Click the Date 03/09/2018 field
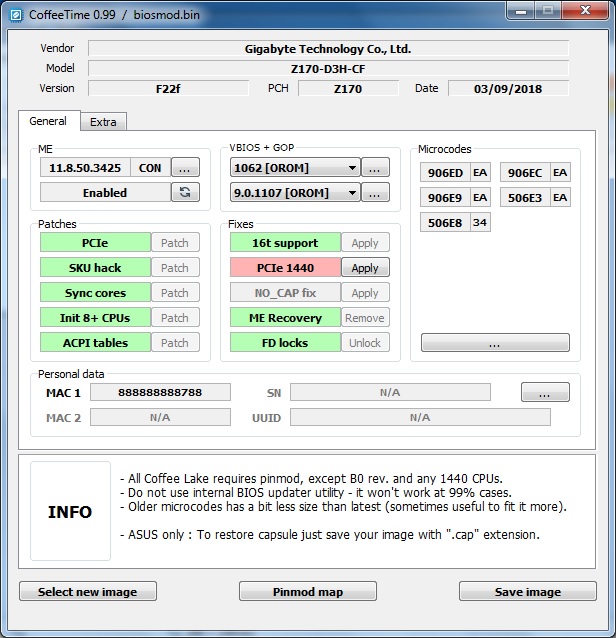The image size is (616, 638). tap(508, 88)
